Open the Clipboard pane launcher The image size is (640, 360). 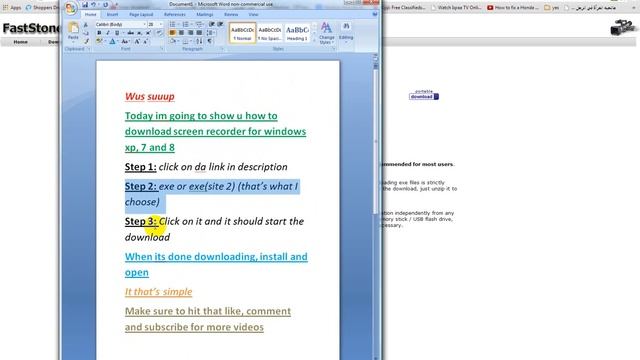point(89,49)
